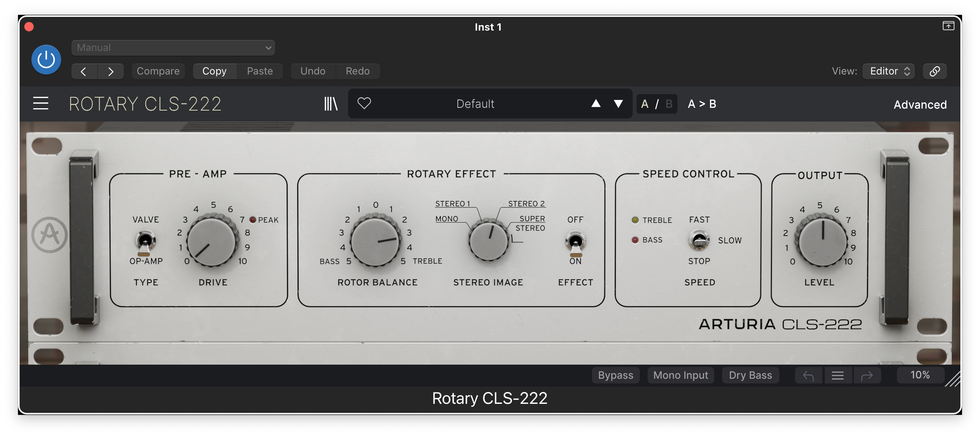Screen dimensions: 980x436
Task: Favorite the preset with the heart icon
Action: 364,104
